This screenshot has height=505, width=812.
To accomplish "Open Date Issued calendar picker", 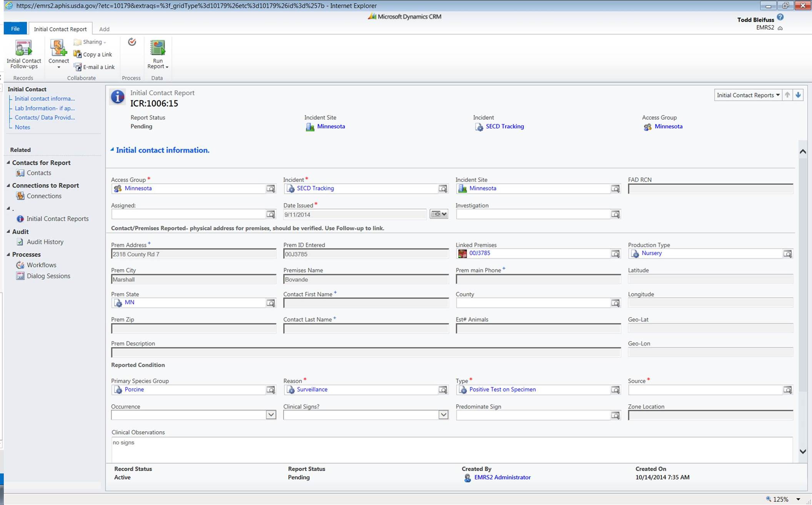I will pyautogui.click(x=439, y=214).
